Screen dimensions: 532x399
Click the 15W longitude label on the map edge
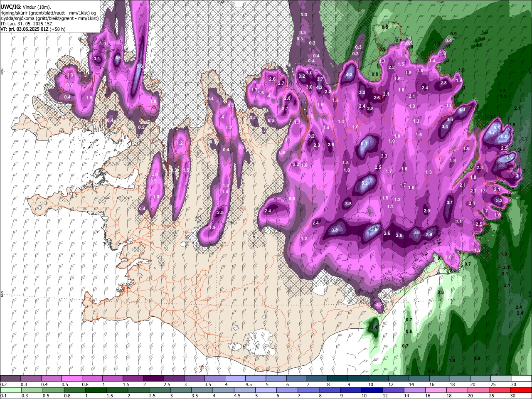click(441, 2)
